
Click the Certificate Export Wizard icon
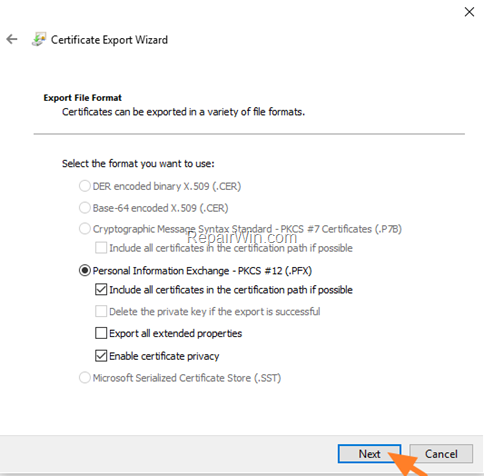point(39,39)
